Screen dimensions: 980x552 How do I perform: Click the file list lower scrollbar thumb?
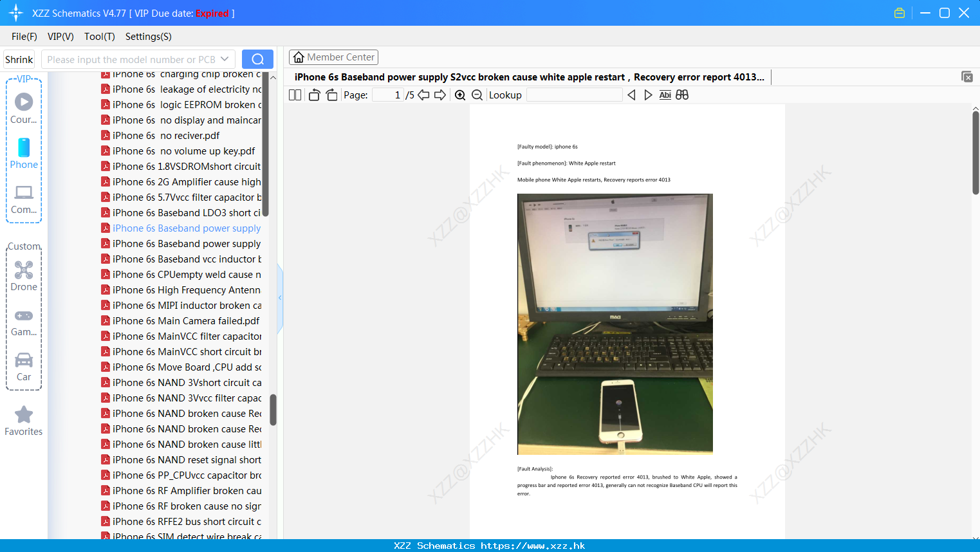273,410
